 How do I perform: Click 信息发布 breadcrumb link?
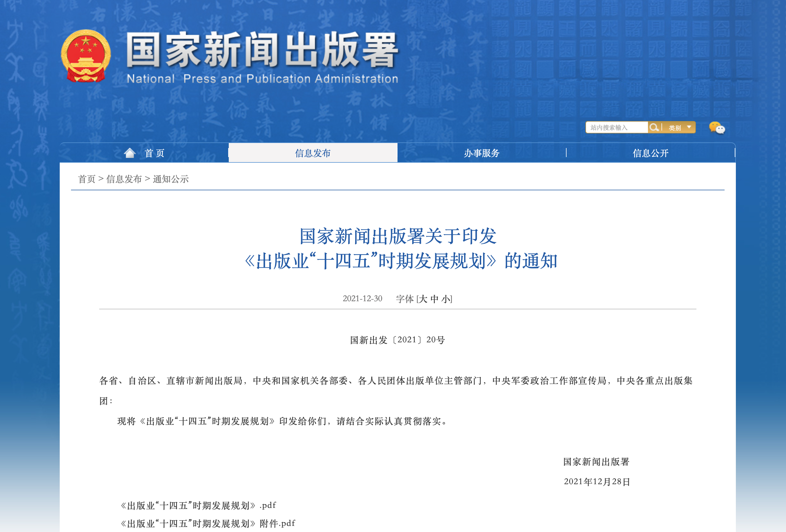[124, 179]
